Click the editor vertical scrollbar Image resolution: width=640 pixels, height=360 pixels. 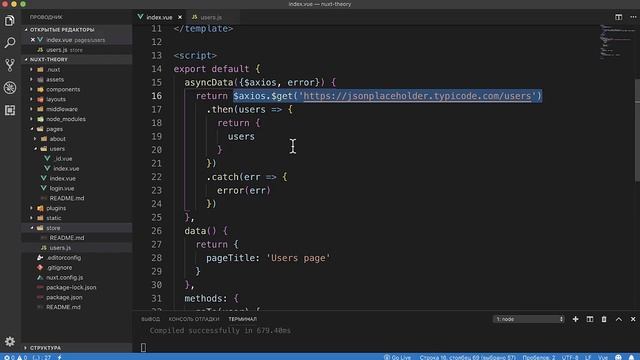coord(637,131)
